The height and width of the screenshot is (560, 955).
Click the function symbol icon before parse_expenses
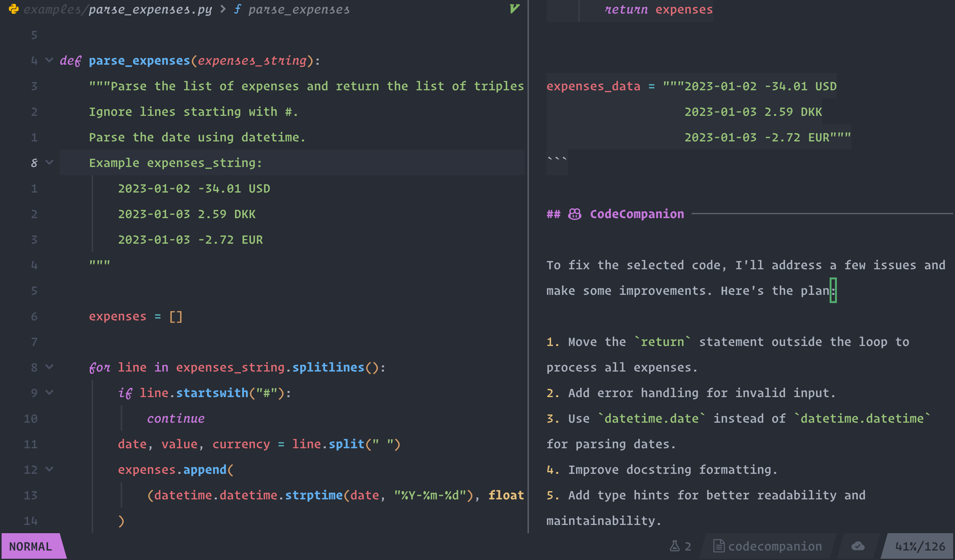237,9
